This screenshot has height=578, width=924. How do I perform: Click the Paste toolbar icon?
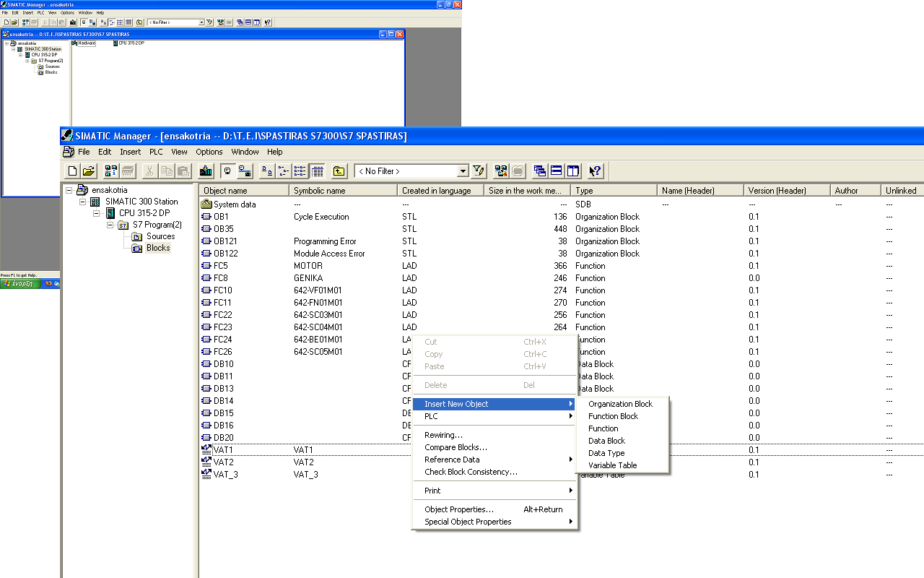183,171
